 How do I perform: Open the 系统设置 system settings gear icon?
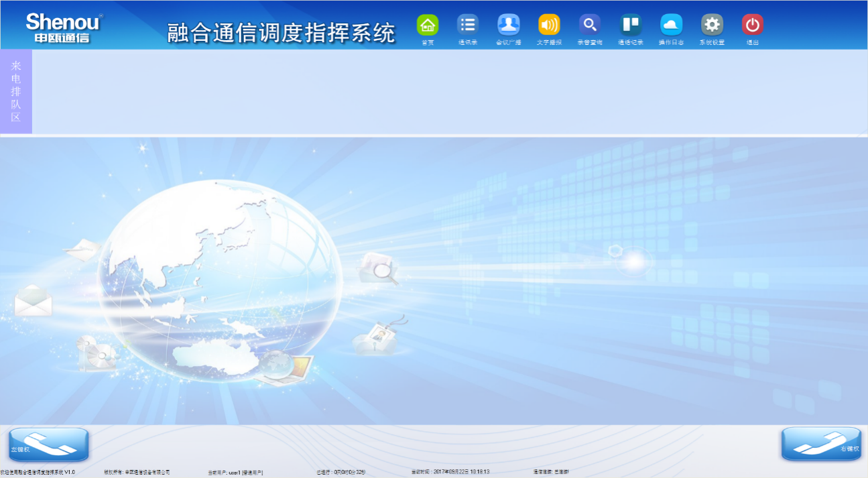click(x=712, y=25)
